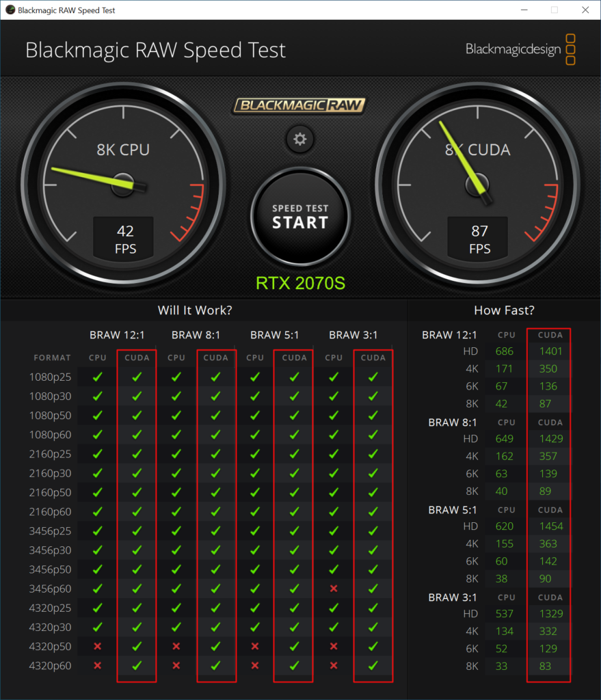Click checkmark for 4320p60 BRAW 12:1 CUDA
601x700 pixels.
click(x=137, y=665)
